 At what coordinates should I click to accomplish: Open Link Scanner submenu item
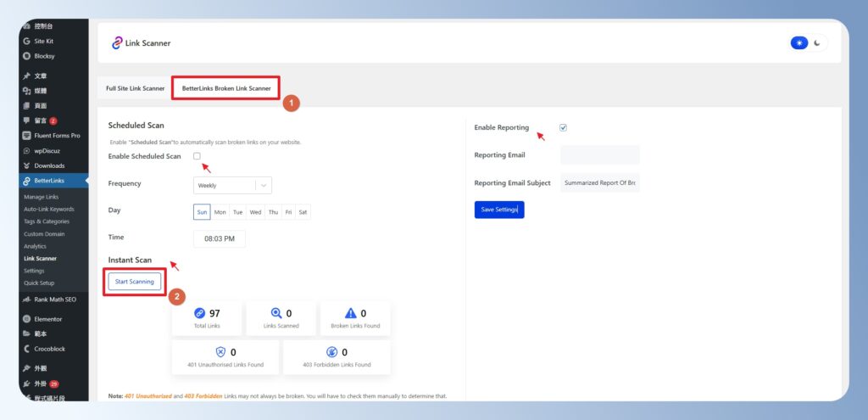pos(40,258)
